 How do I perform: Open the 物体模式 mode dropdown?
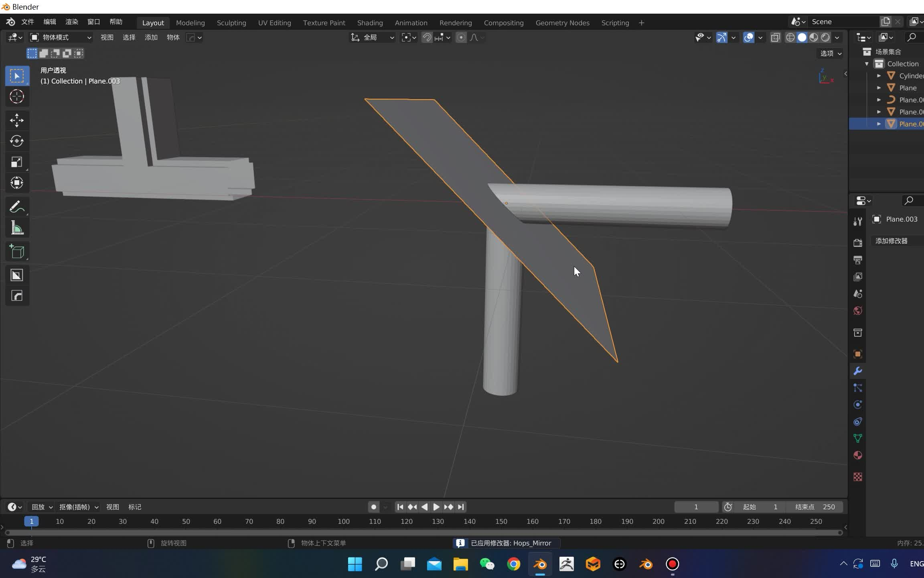60,37
